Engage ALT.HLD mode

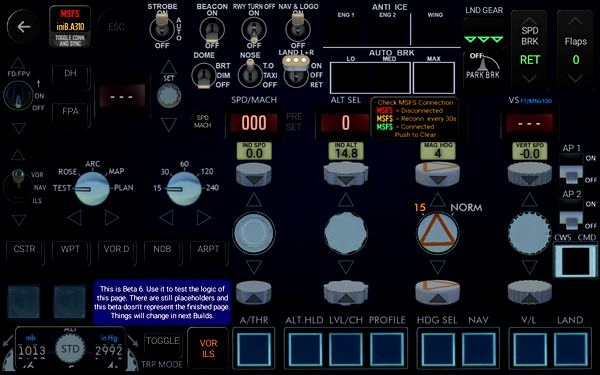coord(305,350)
